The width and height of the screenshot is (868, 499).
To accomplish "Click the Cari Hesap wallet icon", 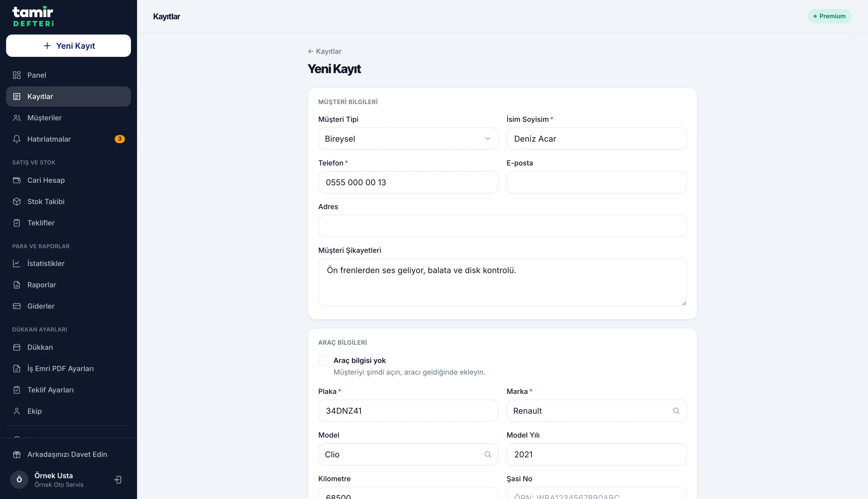I will (x=16, y=180).
